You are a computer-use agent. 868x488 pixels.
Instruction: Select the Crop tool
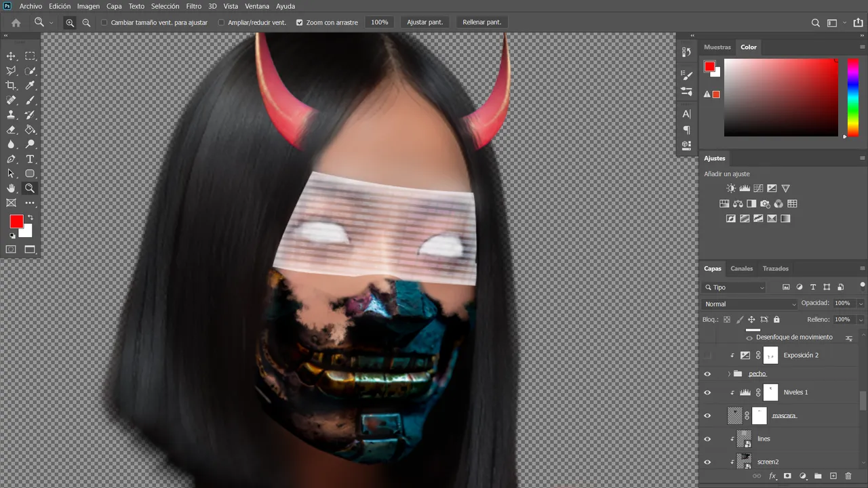(11, 85)
